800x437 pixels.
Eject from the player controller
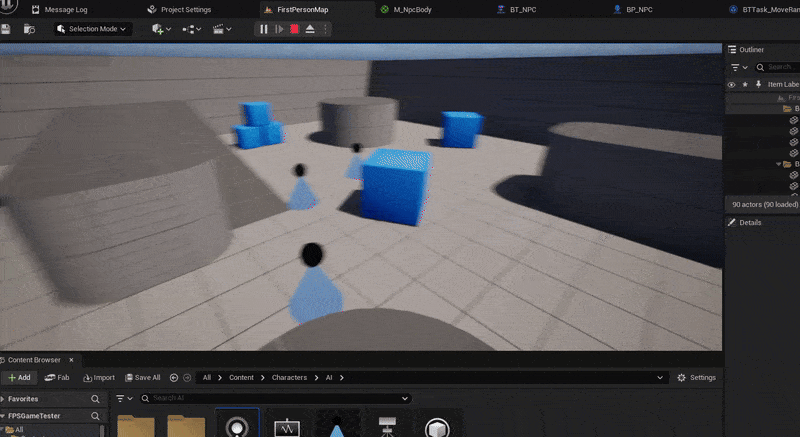click(x=310, y=29)
